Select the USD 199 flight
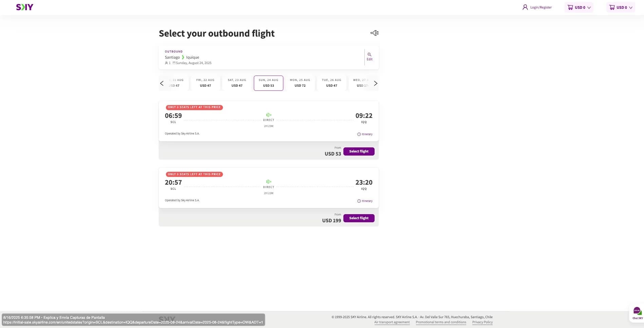 click(359, 218)
